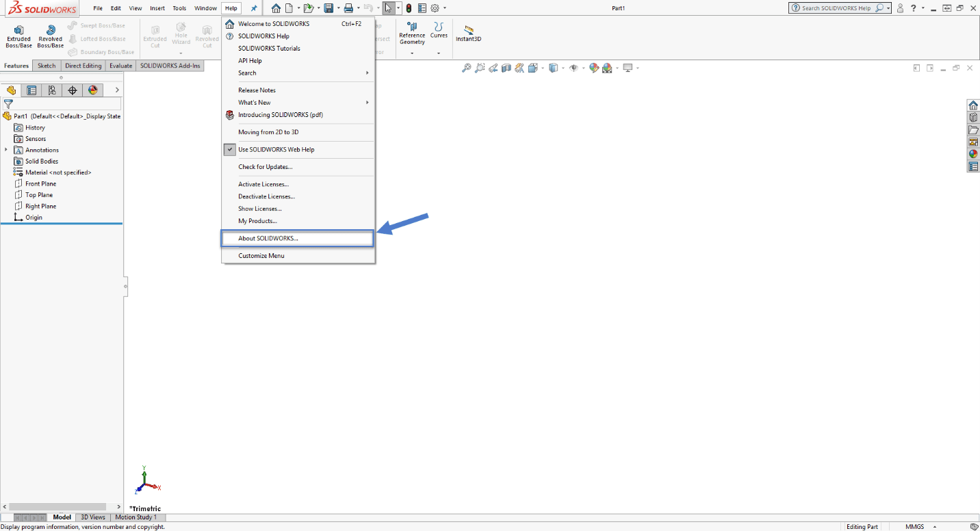
Task: Open ConfigurationManager tab
Action: tap(52, 90)
